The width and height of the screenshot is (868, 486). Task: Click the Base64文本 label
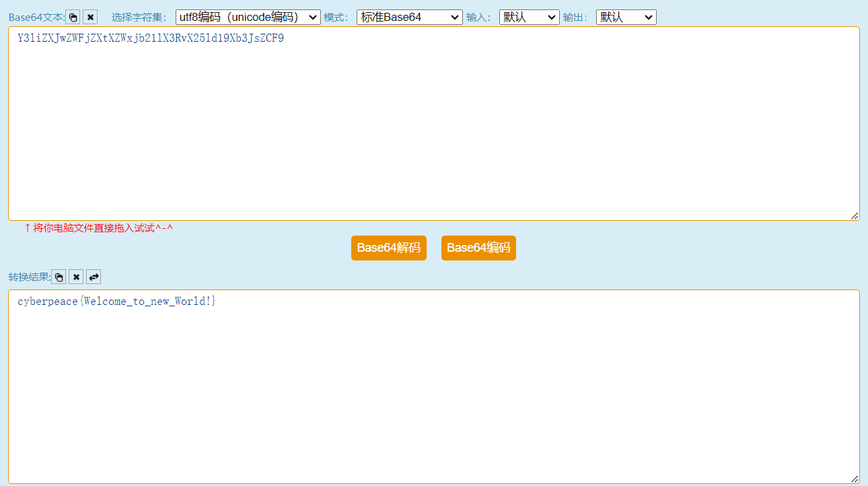coord(37,18)
